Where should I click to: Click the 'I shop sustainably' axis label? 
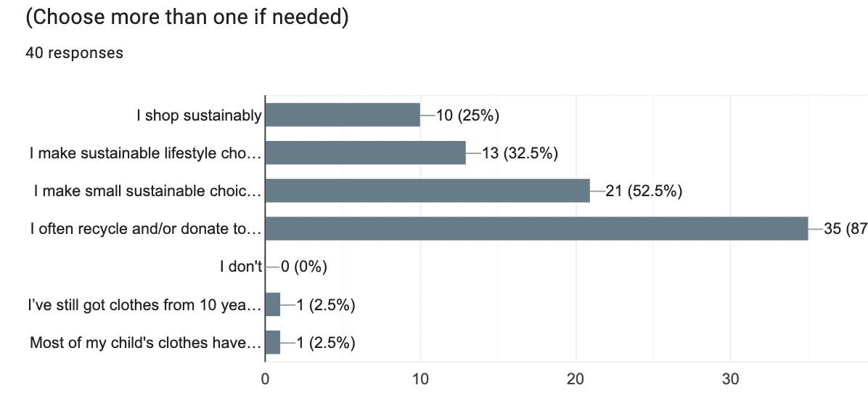pos(200,116)
